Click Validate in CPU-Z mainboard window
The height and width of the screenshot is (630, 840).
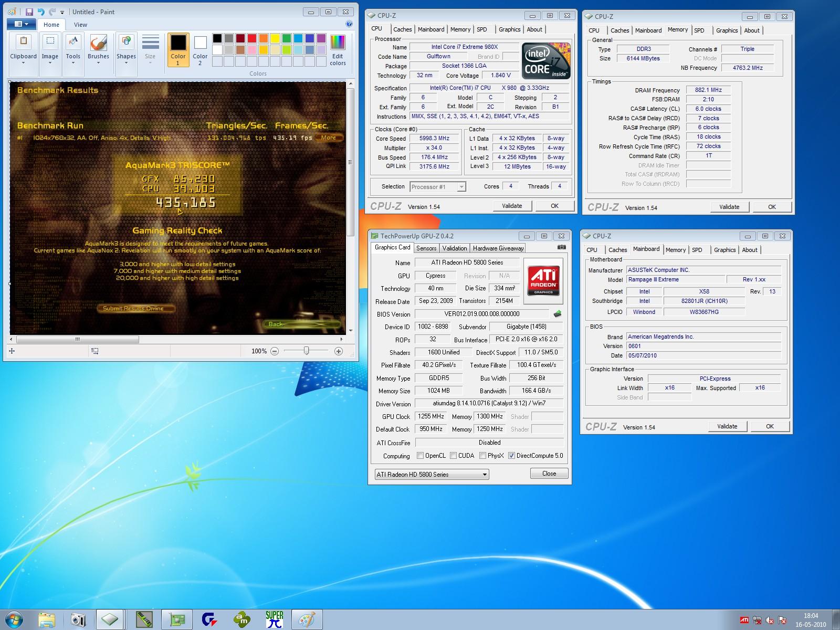pyautogui.click(x=727, y=426)
